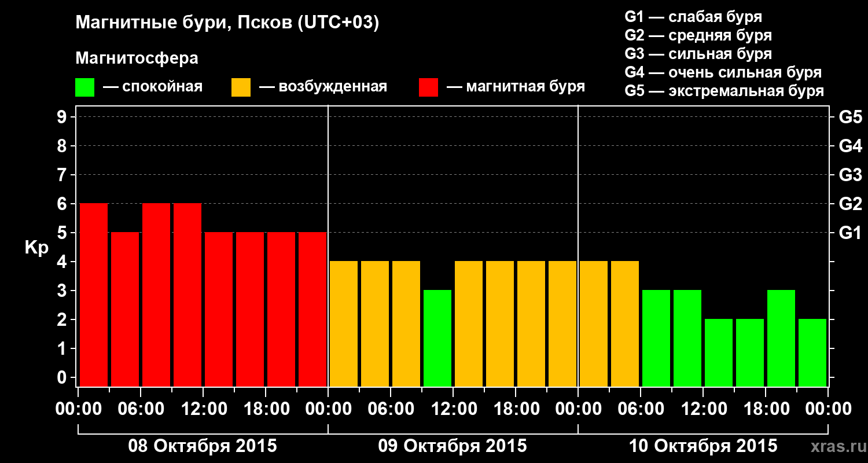Click the green bar on 09 Октября
This screenshot has height=463, width=868.
click(437, 339)
